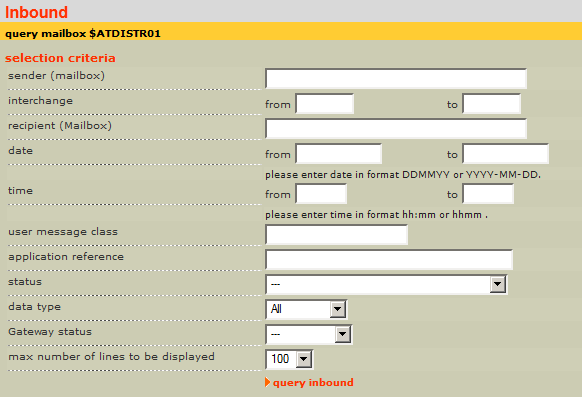Click the data type label
Image resolution: width=582 pixels, height=397 pixels.
(34, 307)
